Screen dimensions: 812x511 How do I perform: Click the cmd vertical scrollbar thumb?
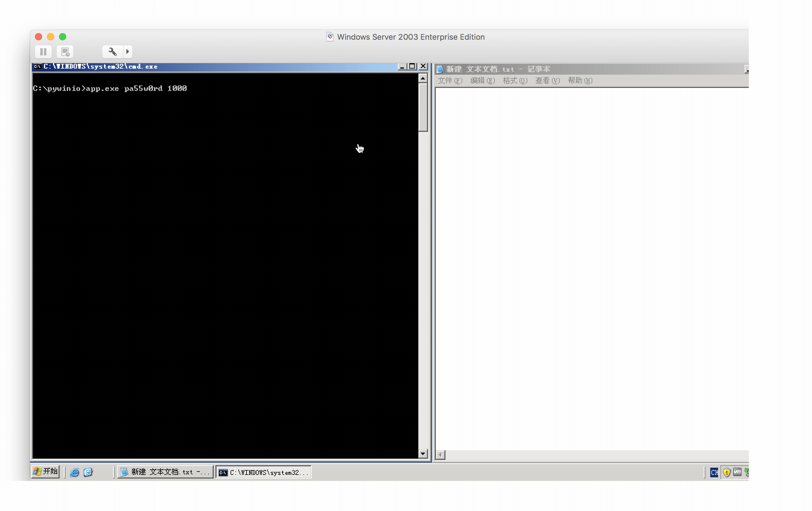click(423, 107)
